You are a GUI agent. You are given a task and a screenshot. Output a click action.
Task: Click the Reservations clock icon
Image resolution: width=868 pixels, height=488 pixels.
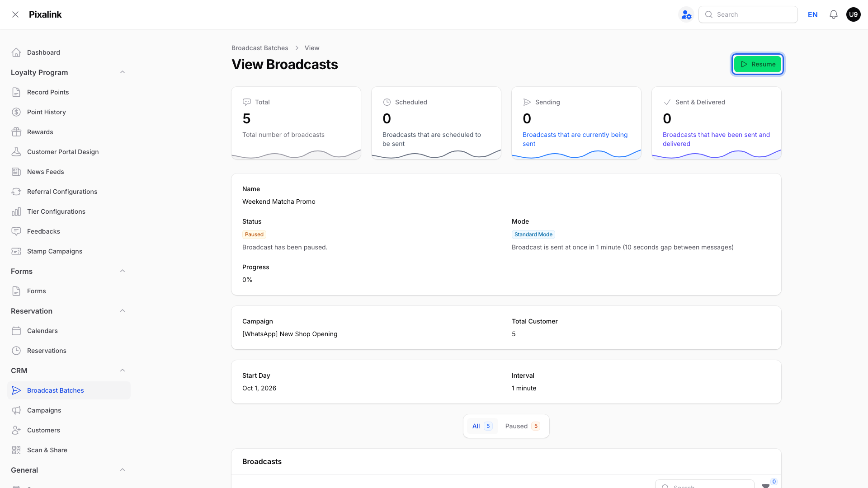tap(16, 351)
